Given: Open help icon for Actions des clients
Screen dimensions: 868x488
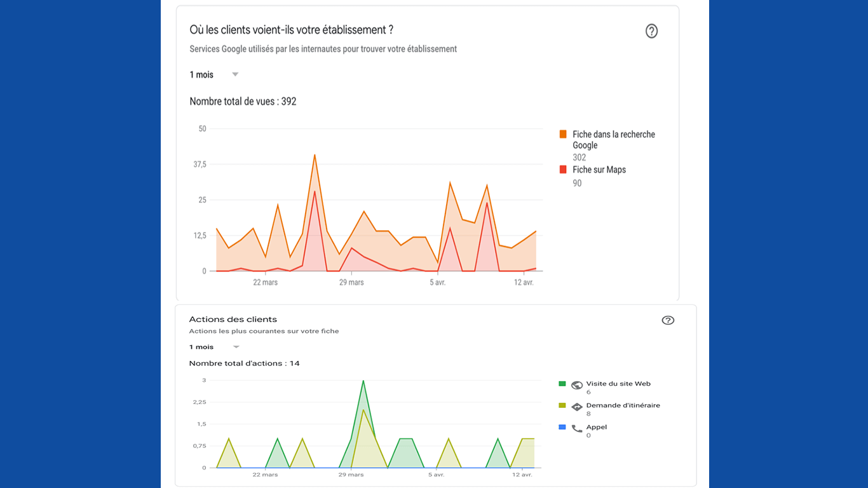Looking at the screenshot, I should coord(668,320).
